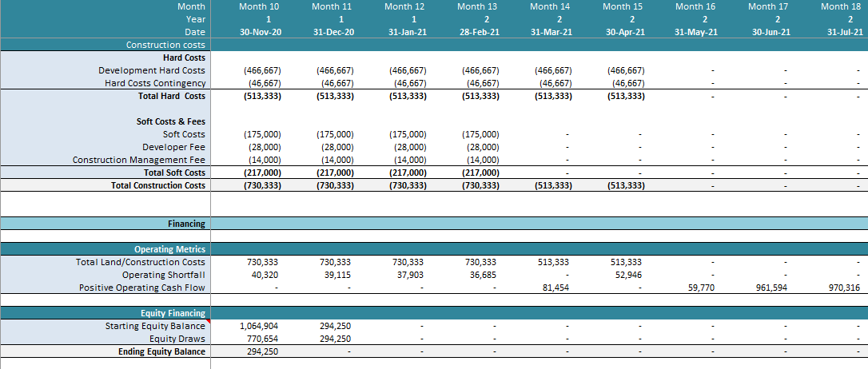This screenshot has width=868, height=369.
Task: Select the Development Hard Costs row label
Action: coord(151,70)
